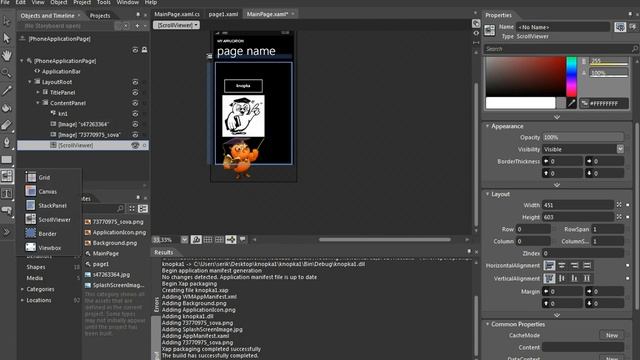The height and width of the screenshot is (360, 640).
Task: Set Width to Auto button
Action: click(x=619, y=204)
